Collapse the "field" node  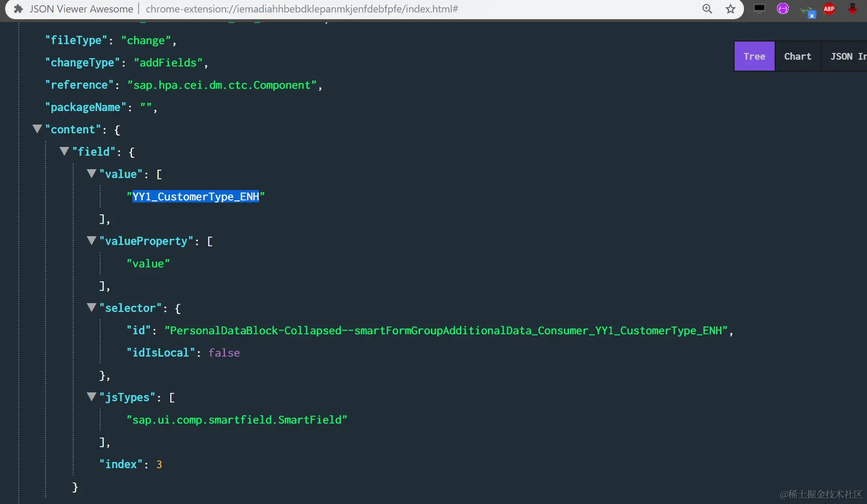[x=64, y=151]
